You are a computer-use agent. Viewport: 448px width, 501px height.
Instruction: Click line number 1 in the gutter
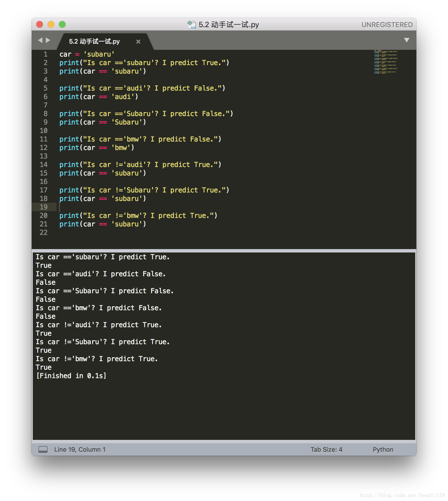[46, 54]
